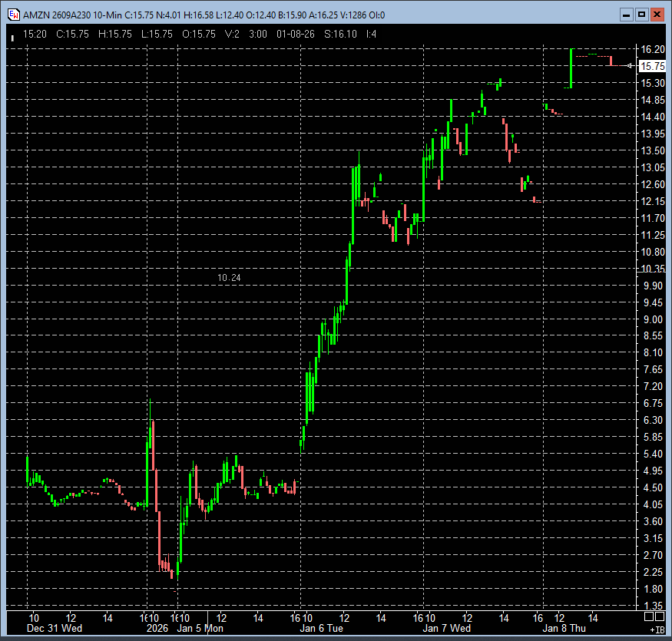Image resolution: width=672 pixels, height=641 pixels.
Task: Click the 1.35 level on price axis
Action: 653,606
